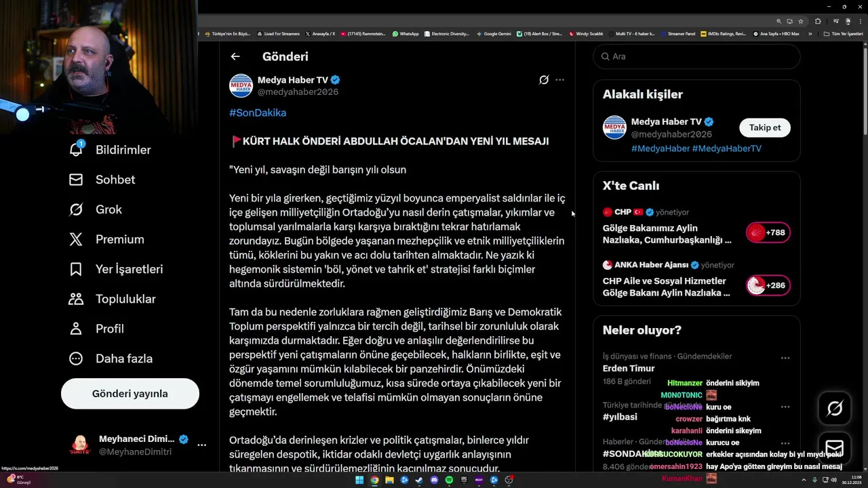Open Steam from the taskbar
The width and height of the screenshot is (868, 488).
tap(419, 480)
